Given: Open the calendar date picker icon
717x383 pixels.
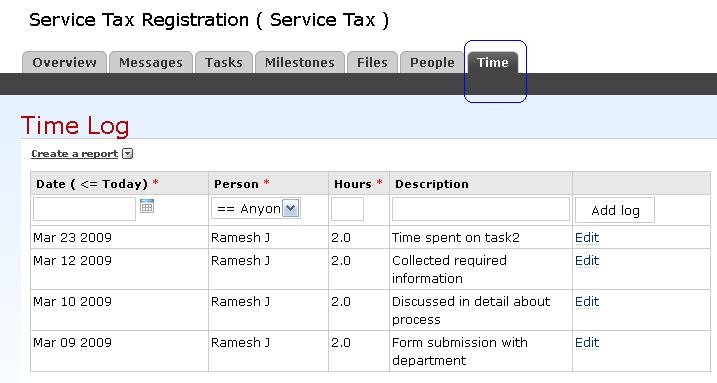Looking at the screenshot, I should (147, 206).
